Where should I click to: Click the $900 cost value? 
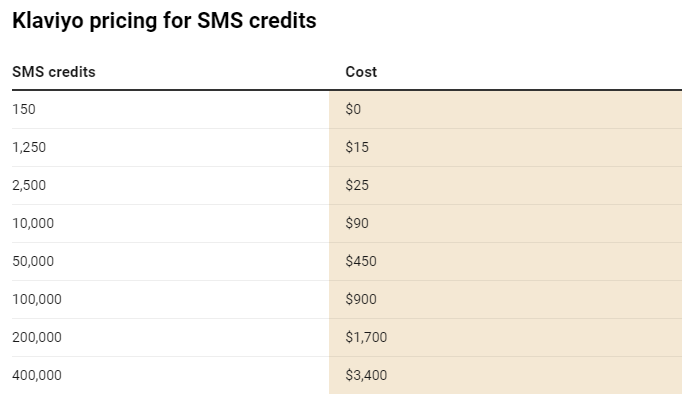click(361, 299)
